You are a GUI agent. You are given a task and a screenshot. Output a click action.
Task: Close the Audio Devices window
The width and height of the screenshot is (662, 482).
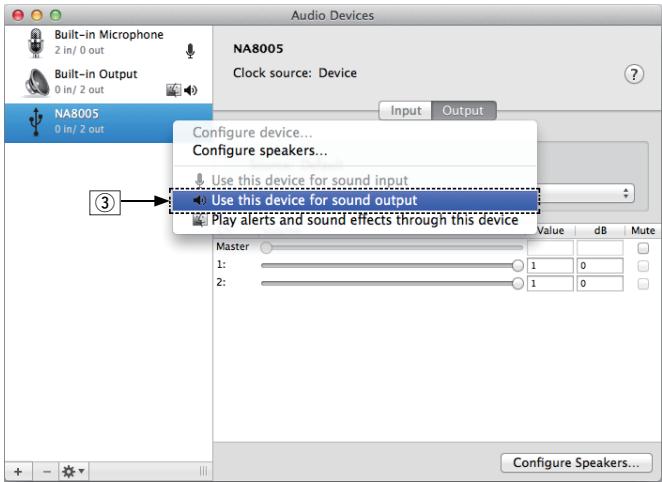click(18, 16)
